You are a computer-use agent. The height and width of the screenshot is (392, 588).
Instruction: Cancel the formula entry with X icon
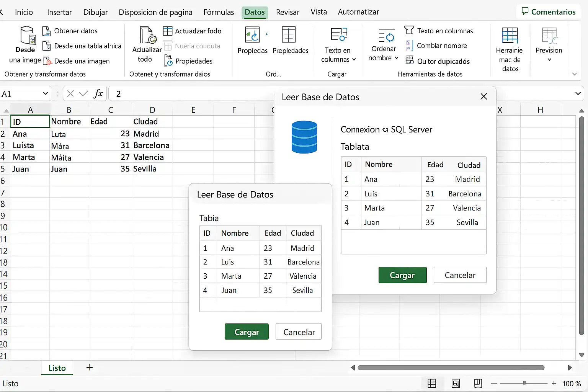[70, 93]
